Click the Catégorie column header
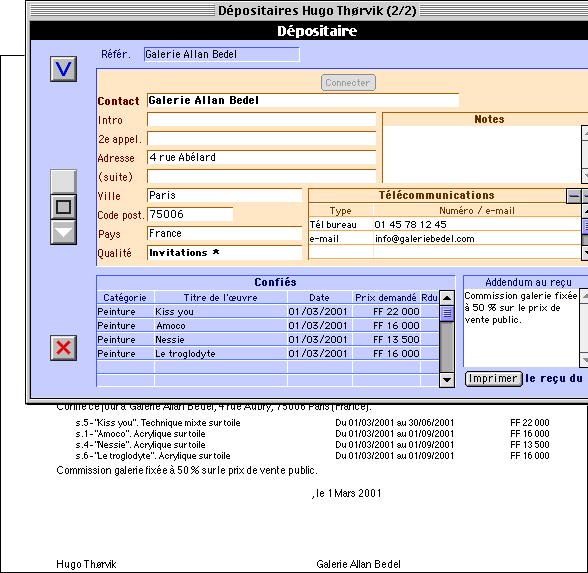This screenshot has width=588, height=573. pyautogui.click(x=125, y=298)
